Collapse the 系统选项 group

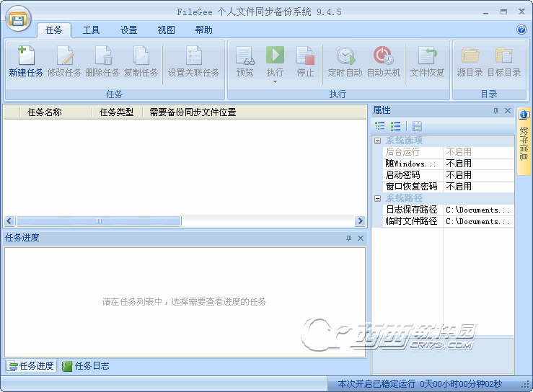[377, 141]
